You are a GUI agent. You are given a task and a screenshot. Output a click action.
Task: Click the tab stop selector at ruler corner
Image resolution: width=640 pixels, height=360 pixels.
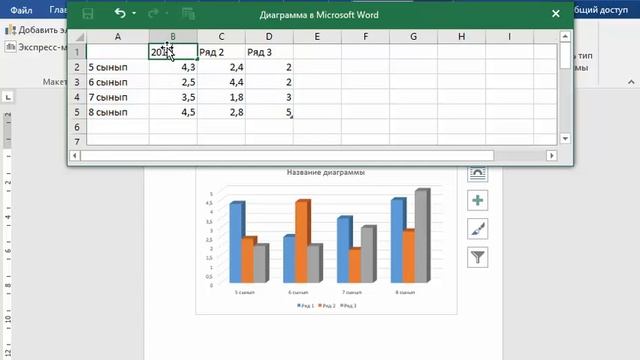[8, 97]
